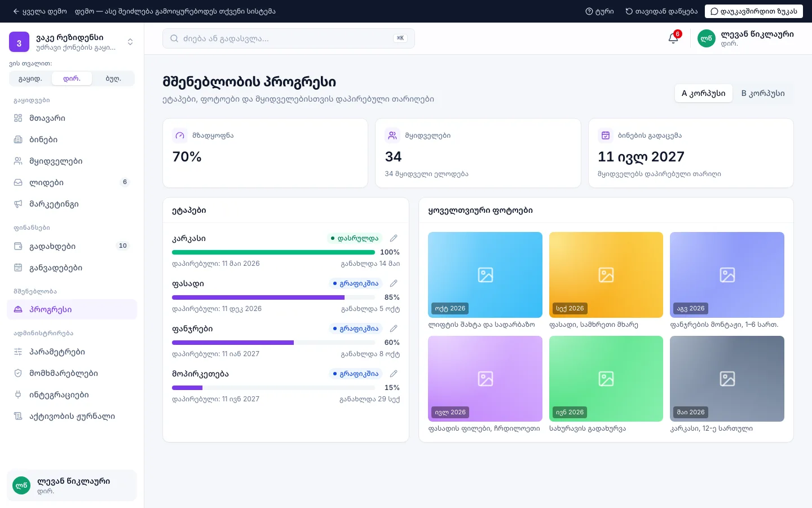Viewport: 812px width, 508px height.
Task: Open მარკეტინგი in the sidebar
Action: (72, 204)
